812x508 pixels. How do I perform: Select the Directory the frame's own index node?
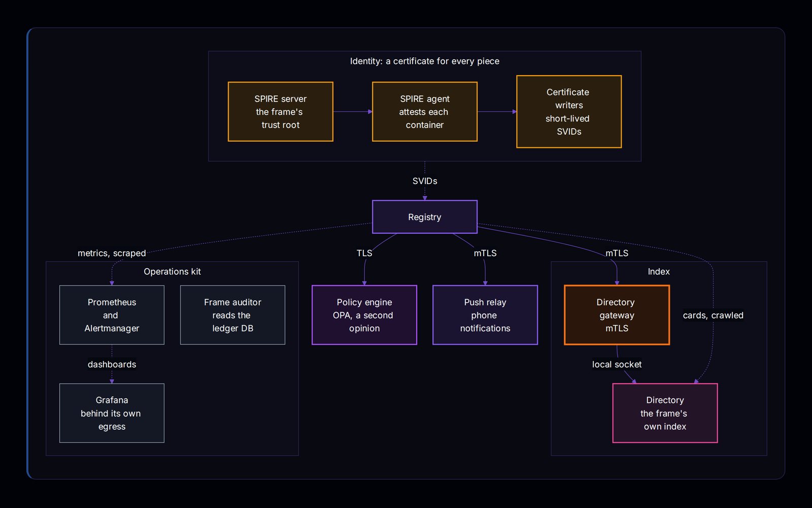click(x=665, y=413)
